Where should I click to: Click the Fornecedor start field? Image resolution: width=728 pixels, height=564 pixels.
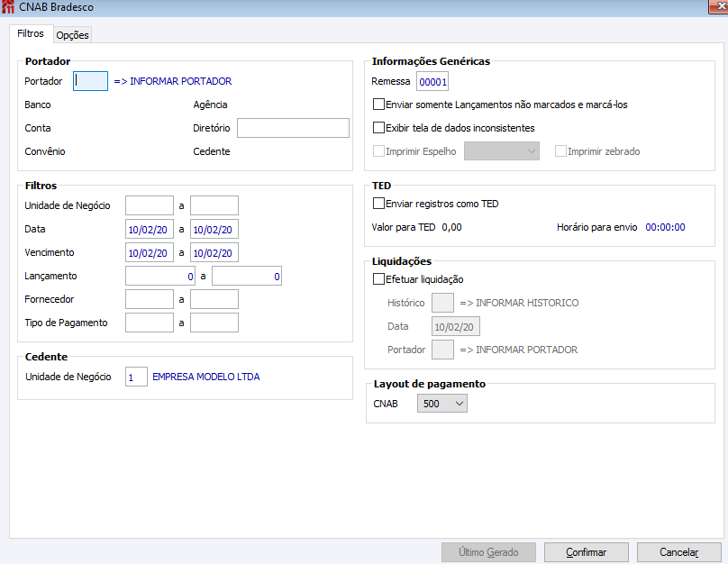(150, 299)
